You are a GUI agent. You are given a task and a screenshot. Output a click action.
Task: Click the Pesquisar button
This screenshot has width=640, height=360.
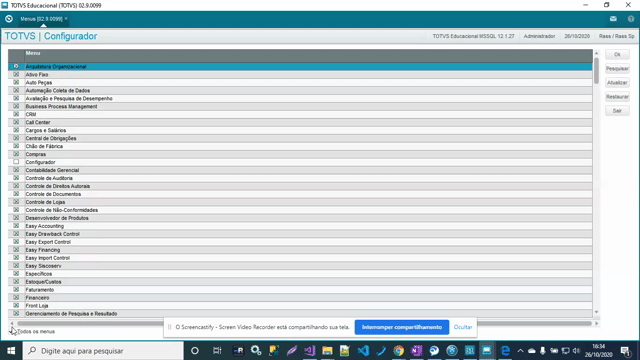pos(617,69)
